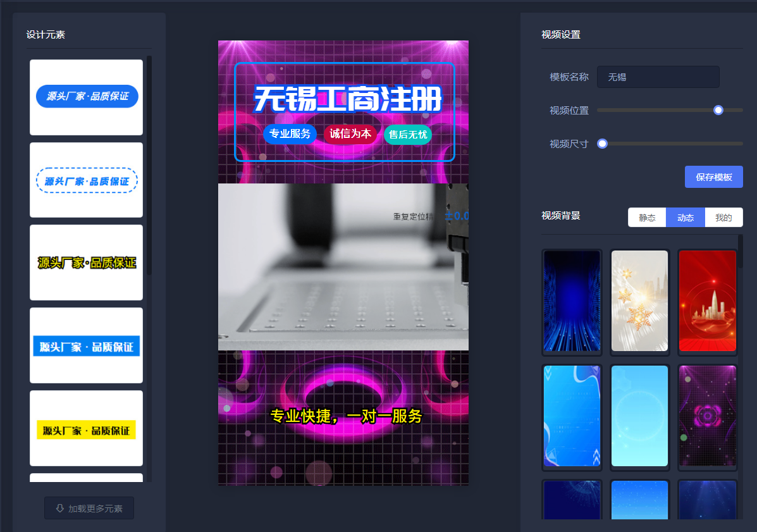Screen dimensions: 757x532
Task: Select the dashed outline 源头厂家·品质保证 element
Action: [x=87, y=180]
